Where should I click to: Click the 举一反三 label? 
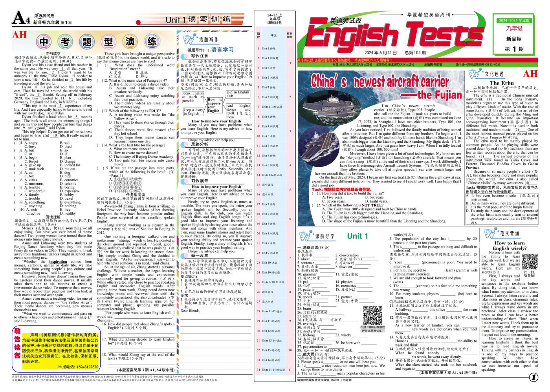(x=200, y=255)
